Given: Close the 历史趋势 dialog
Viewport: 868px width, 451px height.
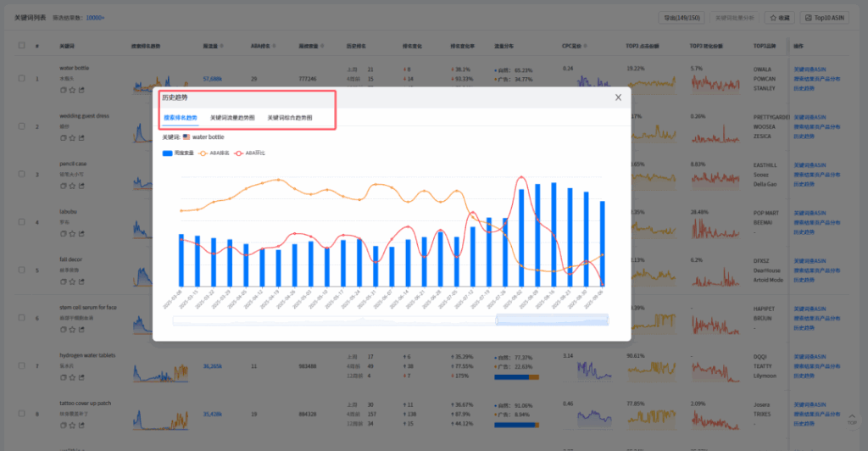Looking at the screenshot, I should point(618,97).
